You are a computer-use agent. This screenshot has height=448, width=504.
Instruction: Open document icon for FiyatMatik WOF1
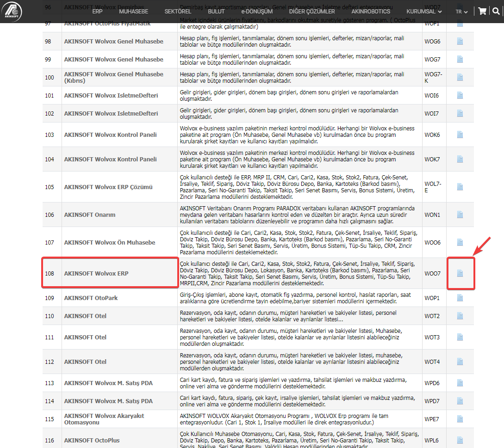pyautogui.click(x=460, y=24)
